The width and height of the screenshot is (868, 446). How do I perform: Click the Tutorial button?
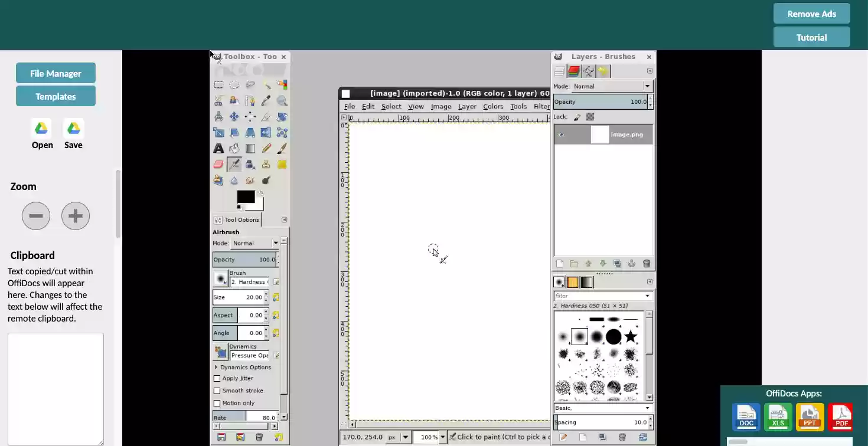click(811, 37)
